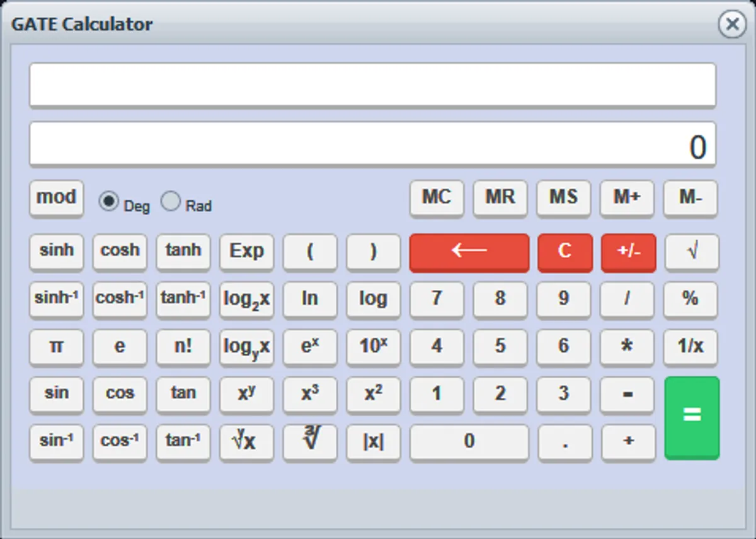756x539 pixels.
Task: Click the digit 9 button
Action: tap(564, 299)
